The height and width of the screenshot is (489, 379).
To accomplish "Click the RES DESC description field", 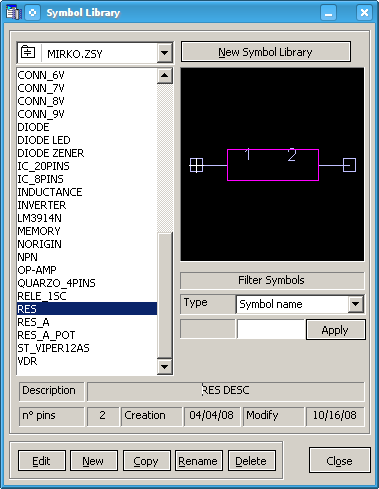I will (226, 391).
